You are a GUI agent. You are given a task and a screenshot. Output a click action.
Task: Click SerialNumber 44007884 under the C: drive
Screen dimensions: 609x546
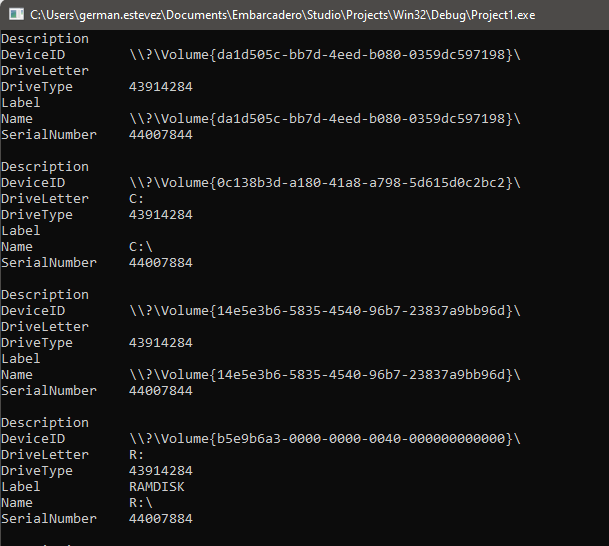point(161,263)
